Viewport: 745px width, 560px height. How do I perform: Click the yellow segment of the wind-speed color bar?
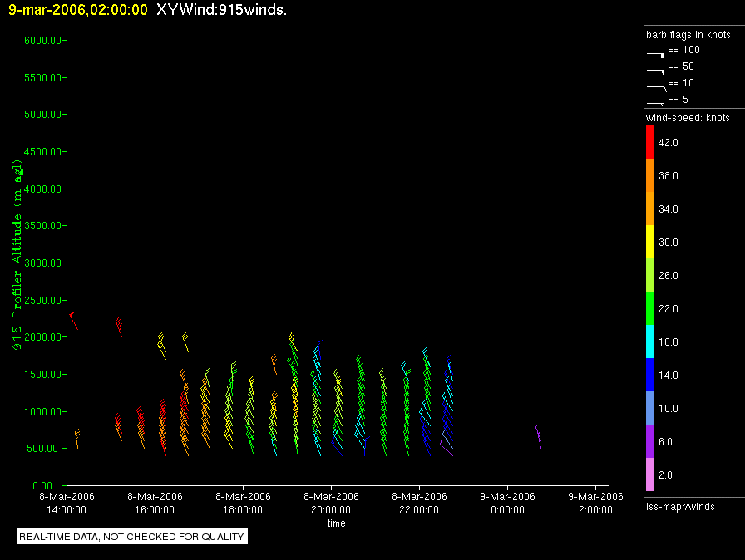[x=650, y=242]
